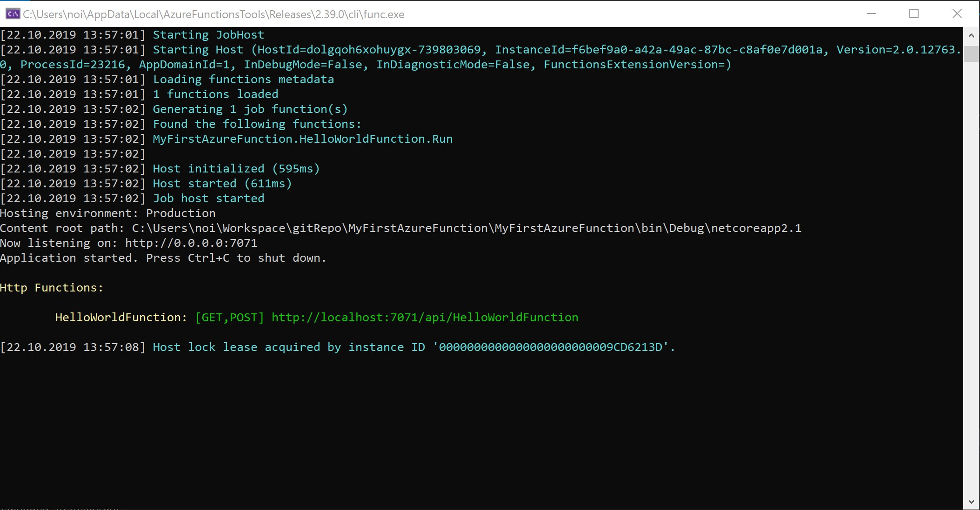
Task: Click the Http Functions: heading
Action: [x=52, y=288]
